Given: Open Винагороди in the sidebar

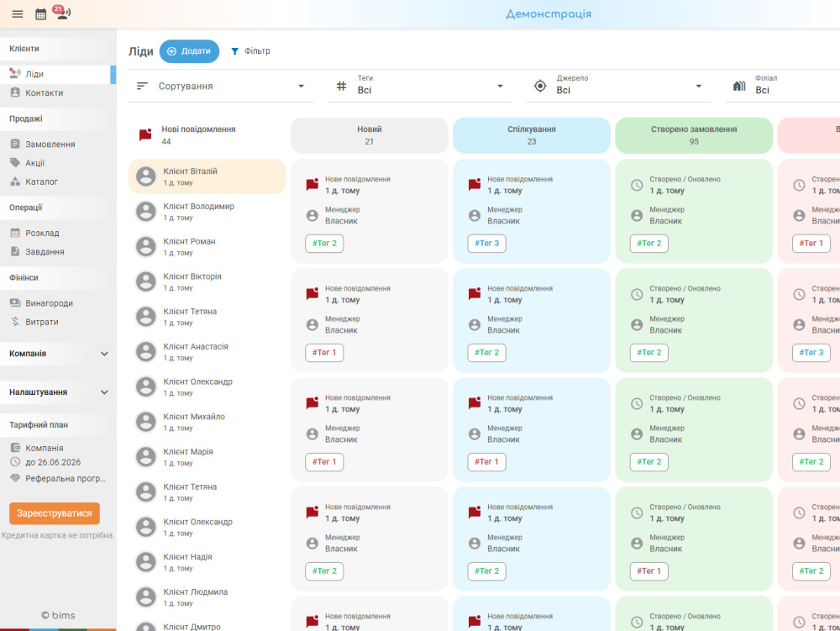Looking at the screenshot, I should [x=58, y=303].
